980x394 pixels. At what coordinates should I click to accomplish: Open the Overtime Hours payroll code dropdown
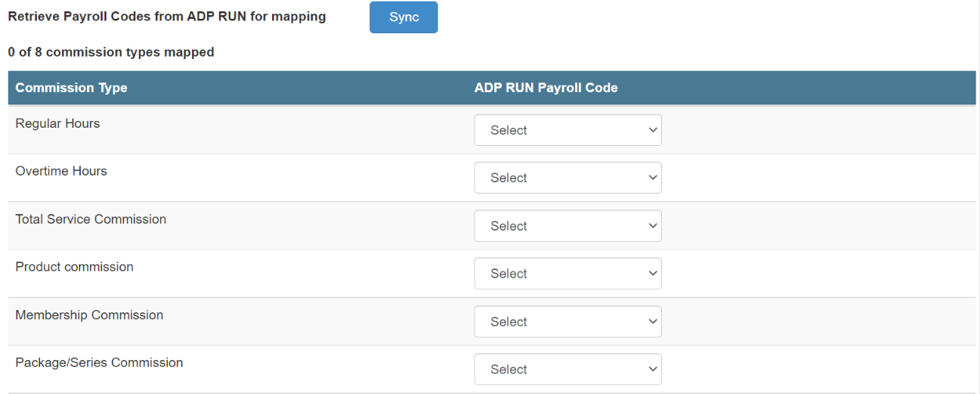pos(567,178)
